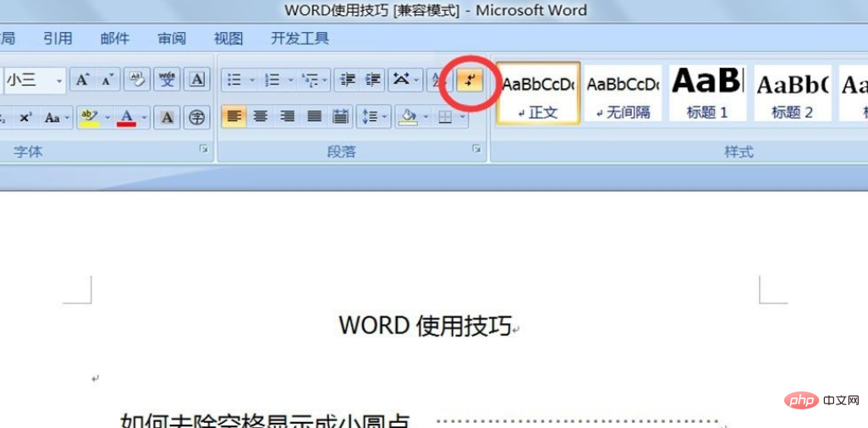Expand the bullets library dropdown arrow
The width and height of the screenshot is (868, 428).
(252, 80)
